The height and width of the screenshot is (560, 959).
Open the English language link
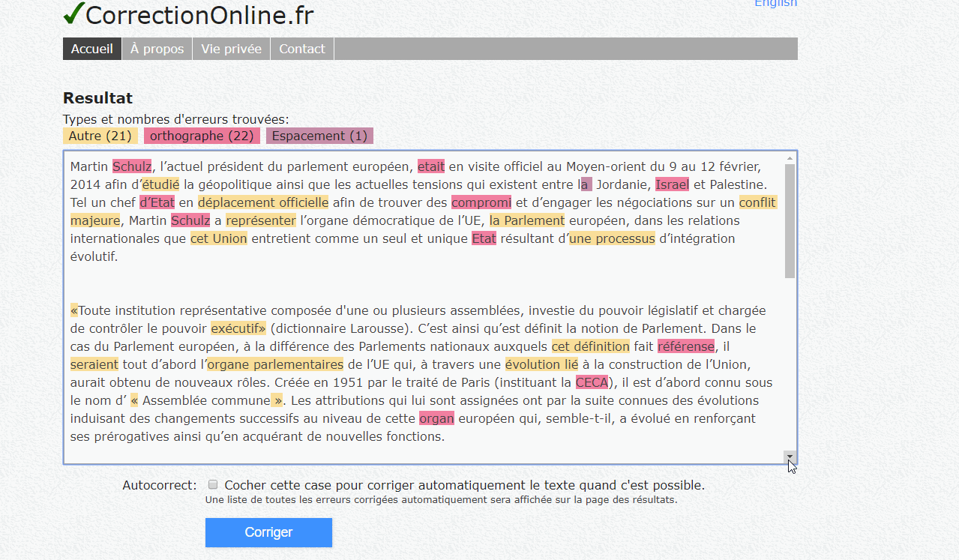(x=775, y=4)
